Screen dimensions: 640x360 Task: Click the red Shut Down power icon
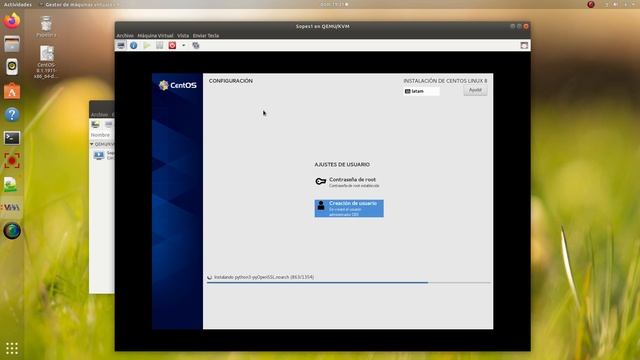pyautogui.click(x=172, y=45)
